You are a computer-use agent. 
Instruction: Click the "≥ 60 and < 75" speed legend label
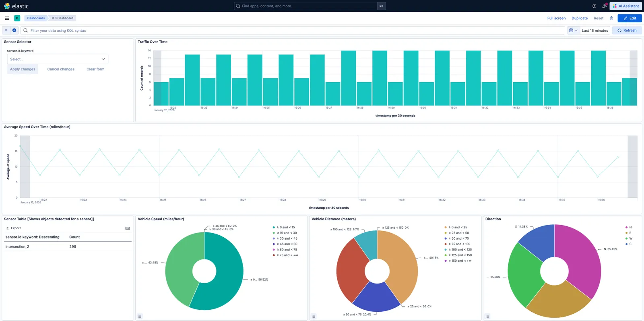[287, 250]
